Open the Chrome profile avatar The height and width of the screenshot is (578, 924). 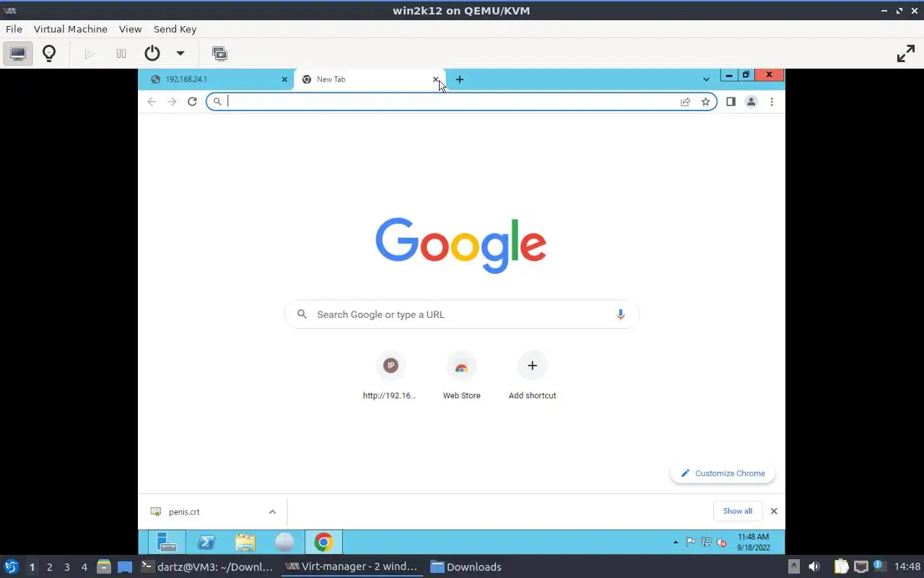751,102
